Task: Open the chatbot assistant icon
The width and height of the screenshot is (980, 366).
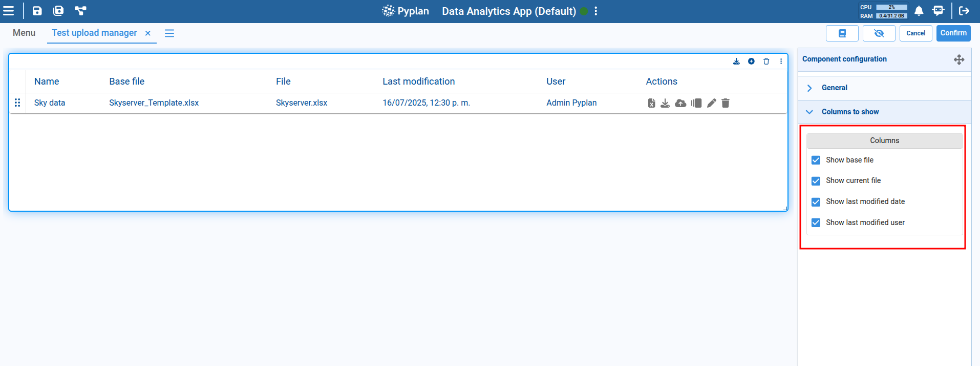Action: click(x=938, y=11)
